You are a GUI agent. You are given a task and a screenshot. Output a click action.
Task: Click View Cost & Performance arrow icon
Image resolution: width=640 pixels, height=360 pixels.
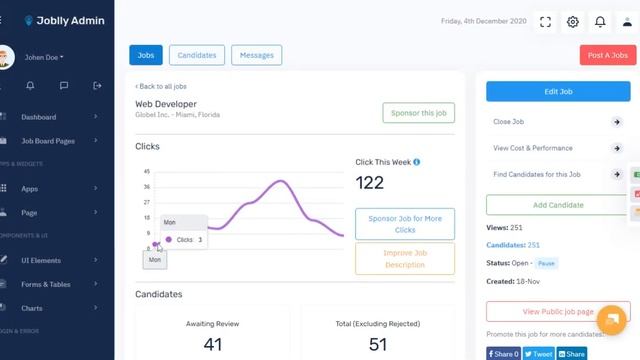617,148
